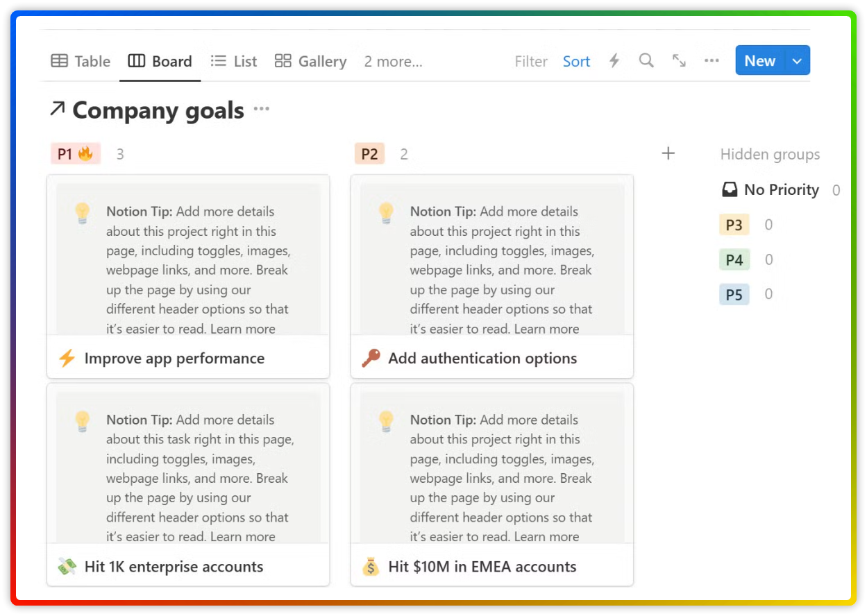This screenshot has width=867, height=616.
Task: Switch to the Table view tab
Action: 81,61
